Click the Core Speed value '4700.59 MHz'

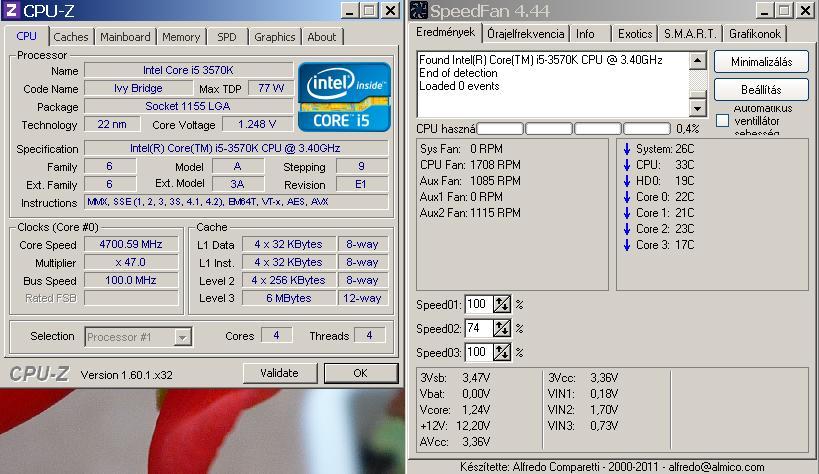(131, 244)
